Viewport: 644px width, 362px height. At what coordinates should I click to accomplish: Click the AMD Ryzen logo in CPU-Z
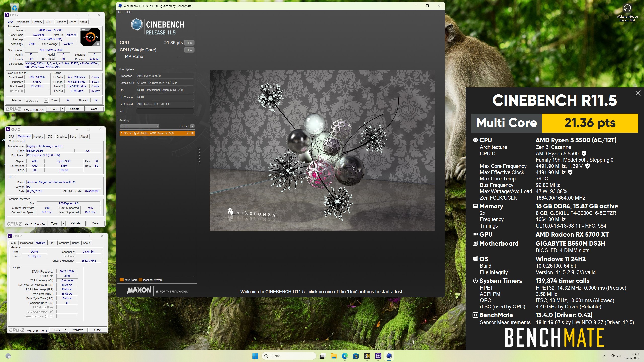(x=90, y=37)
